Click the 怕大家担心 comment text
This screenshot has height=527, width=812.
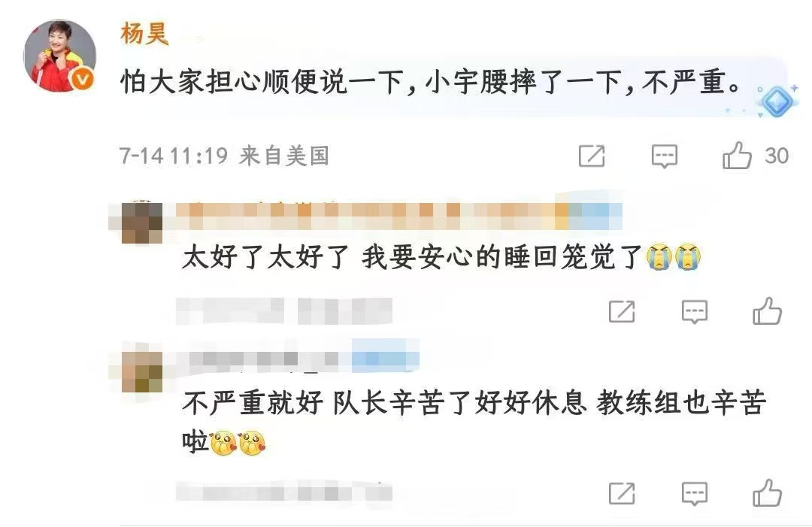(x=431, y=82)
